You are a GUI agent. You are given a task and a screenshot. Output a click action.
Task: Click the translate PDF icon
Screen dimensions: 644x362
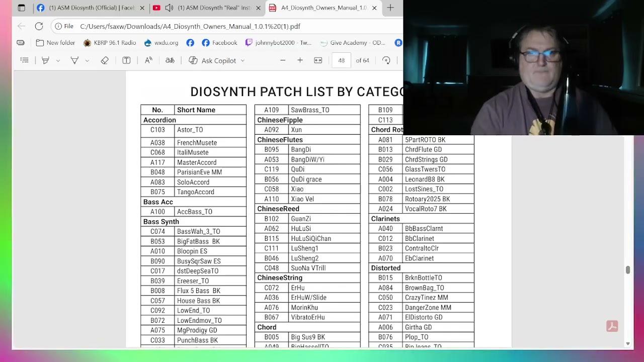click(x=170, y=60)
